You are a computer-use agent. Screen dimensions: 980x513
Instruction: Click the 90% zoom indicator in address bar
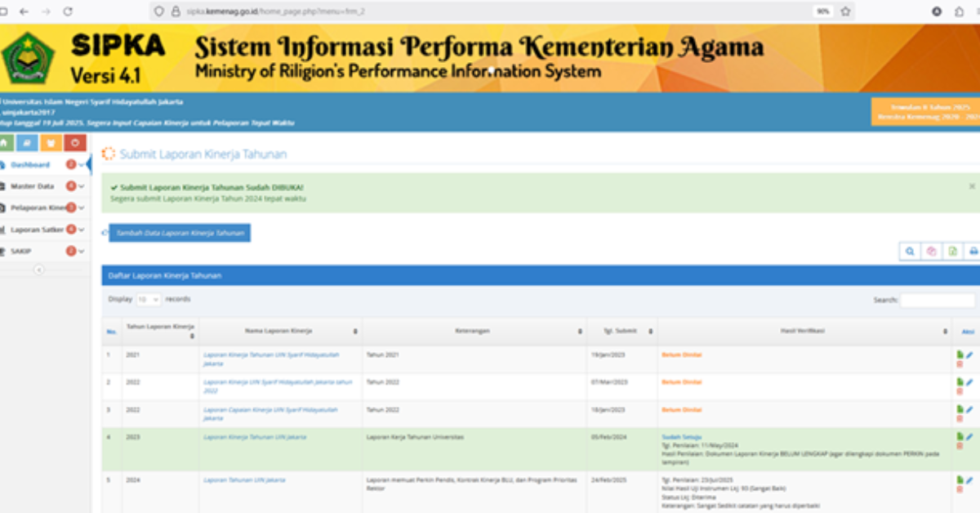coord(822,11)
